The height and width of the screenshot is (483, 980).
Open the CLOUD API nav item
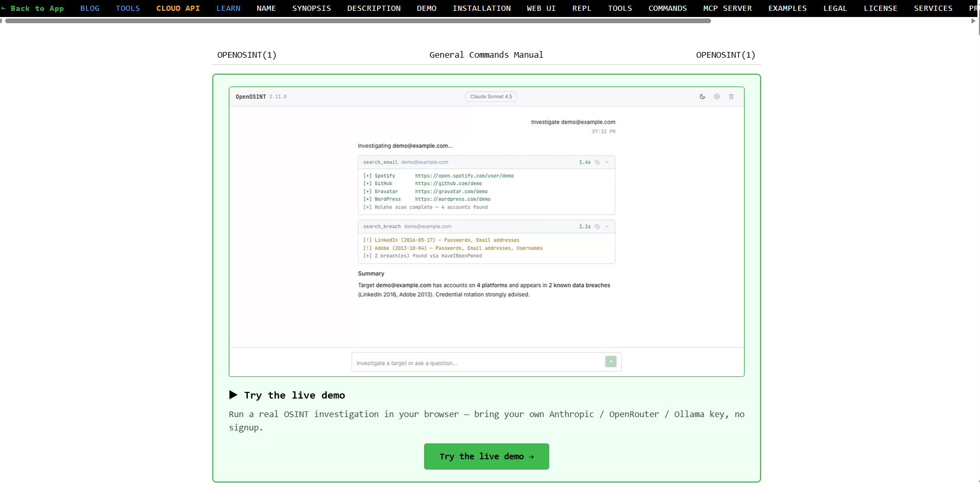click(178, 8)
